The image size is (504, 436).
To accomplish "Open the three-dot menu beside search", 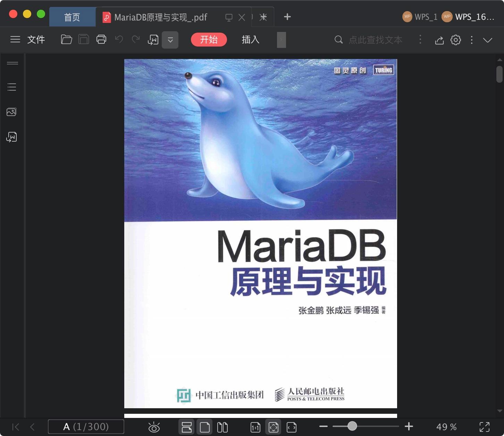I will tap(420, 40).
